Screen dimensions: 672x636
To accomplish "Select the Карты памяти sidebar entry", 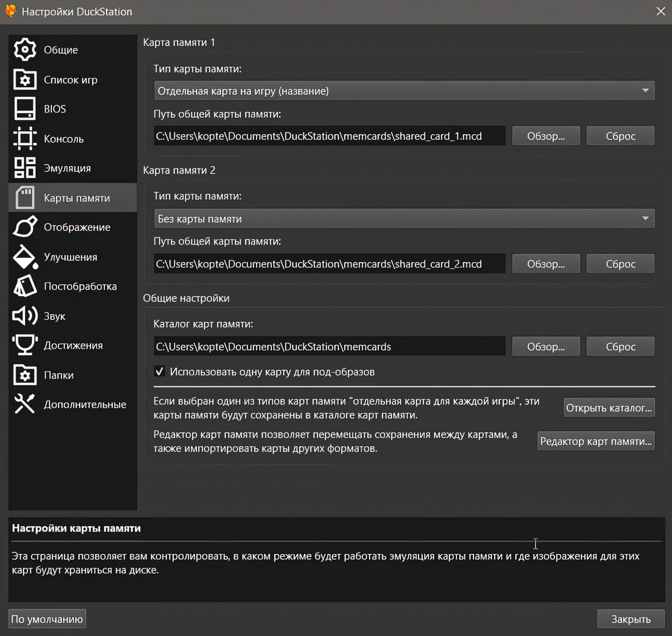I will [x=73, y=197].
